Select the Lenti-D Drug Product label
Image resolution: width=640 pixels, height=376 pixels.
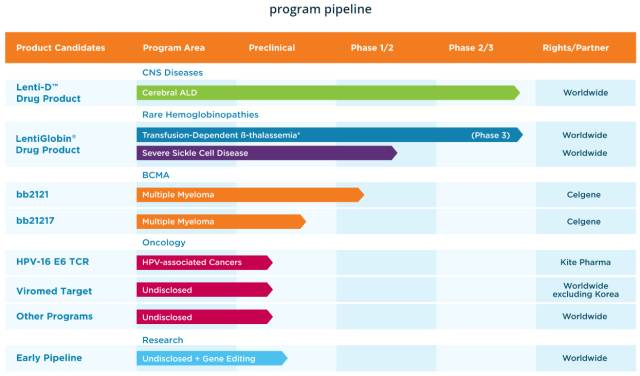[48, 93]
